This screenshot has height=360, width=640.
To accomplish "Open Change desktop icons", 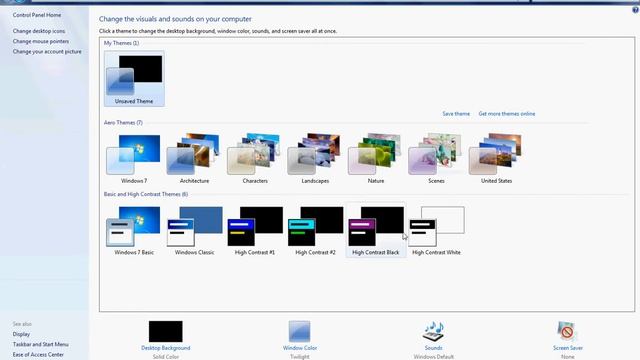I will [x=39, y=31].
